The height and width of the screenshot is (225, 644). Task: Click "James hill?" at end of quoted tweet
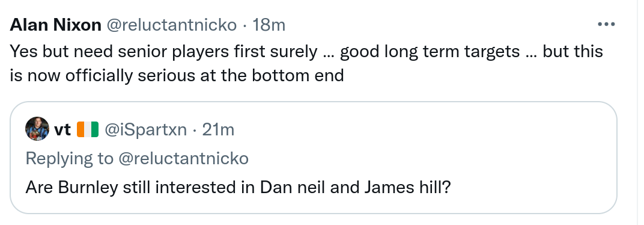click(407, 188)
